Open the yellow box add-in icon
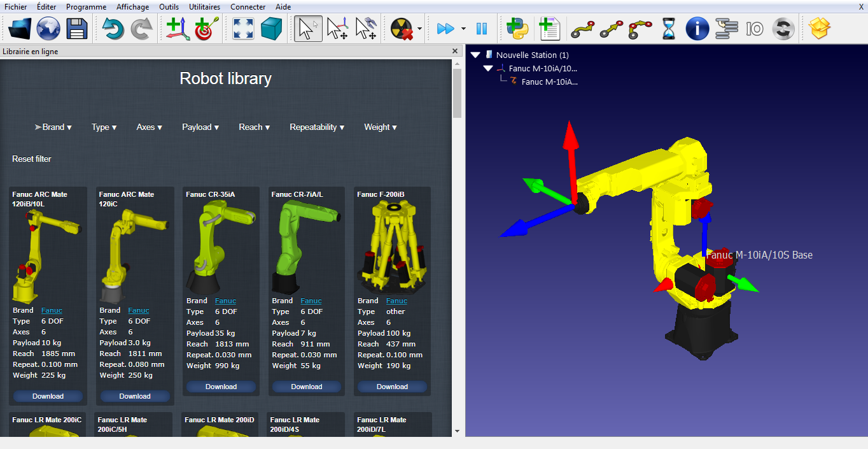Image resolution: width=868 pixels, height=449 pixels. point(820,29)
